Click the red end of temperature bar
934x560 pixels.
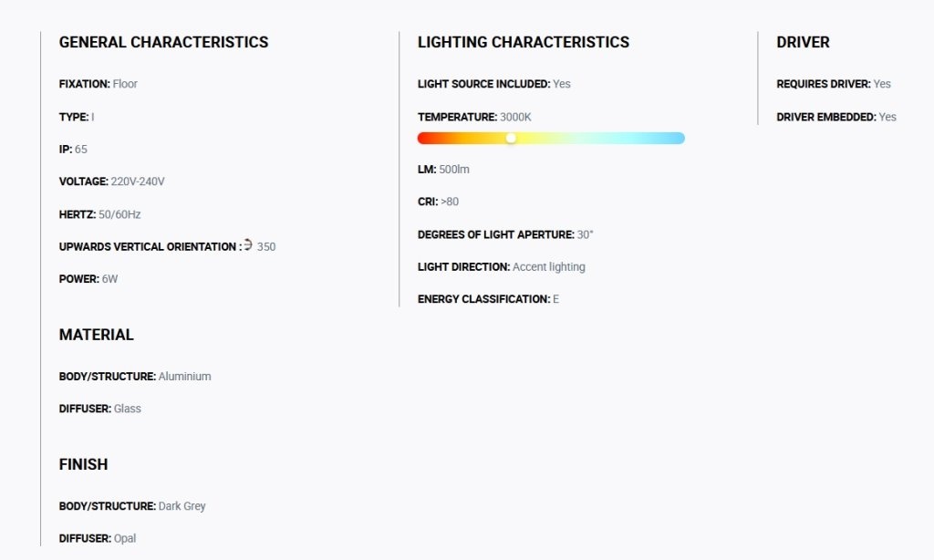coord(426,139)
